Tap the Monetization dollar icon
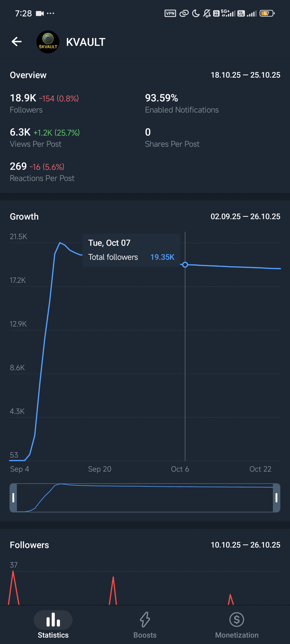 point(237,620)
